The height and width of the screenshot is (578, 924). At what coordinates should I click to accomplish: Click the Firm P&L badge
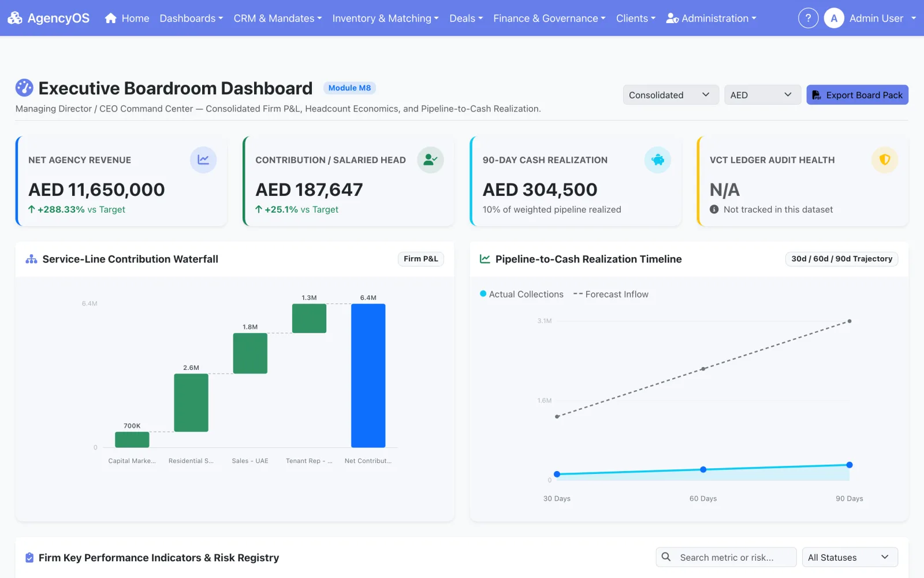[x=420, y=259]
